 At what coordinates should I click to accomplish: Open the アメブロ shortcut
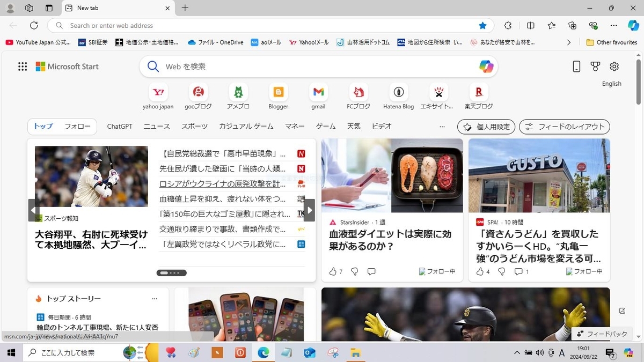click(x=238, y=97)
